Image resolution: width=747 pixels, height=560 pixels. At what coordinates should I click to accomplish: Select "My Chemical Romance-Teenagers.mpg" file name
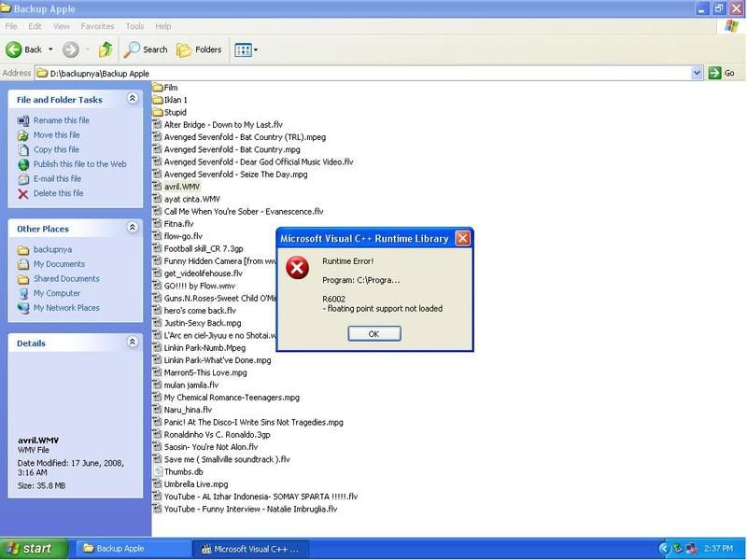[232, 398]
